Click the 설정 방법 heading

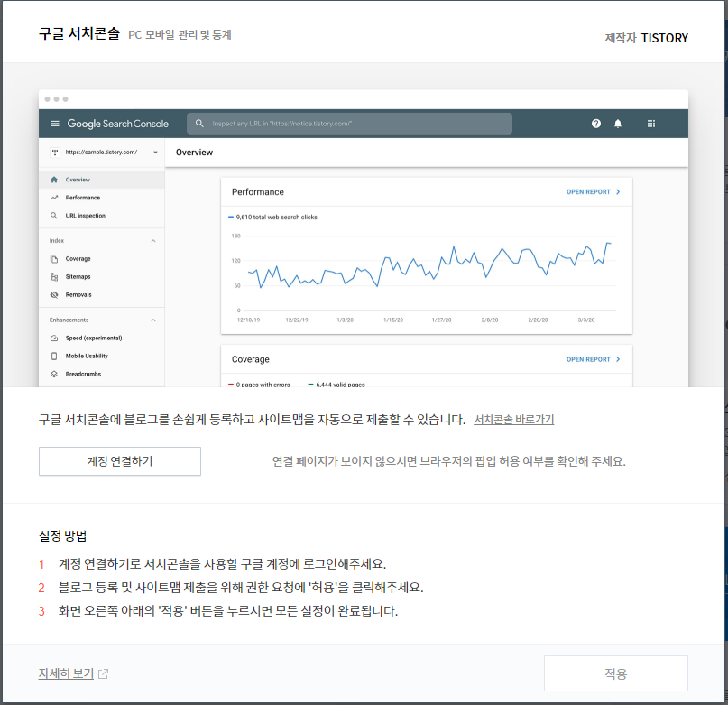pyautogui.click(x=62, y=536)
